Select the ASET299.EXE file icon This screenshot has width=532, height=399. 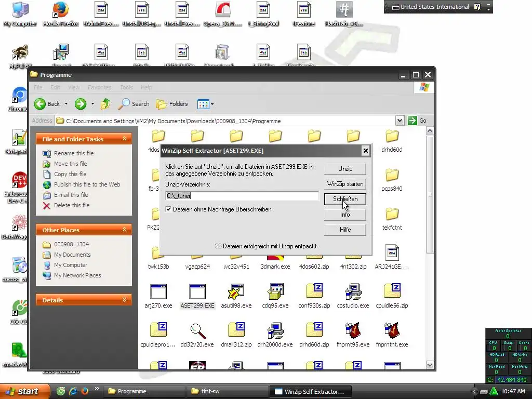[197, 292]
